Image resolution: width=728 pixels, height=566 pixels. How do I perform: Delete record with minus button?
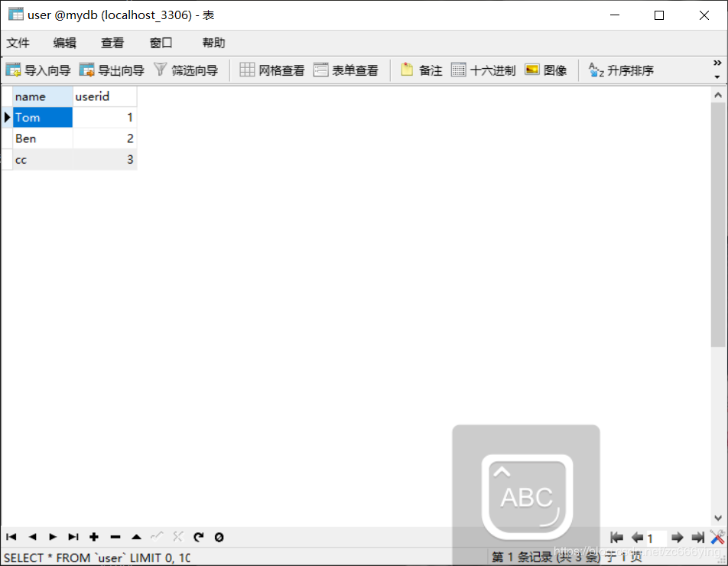pyautogui.click(x=115, y=537)
